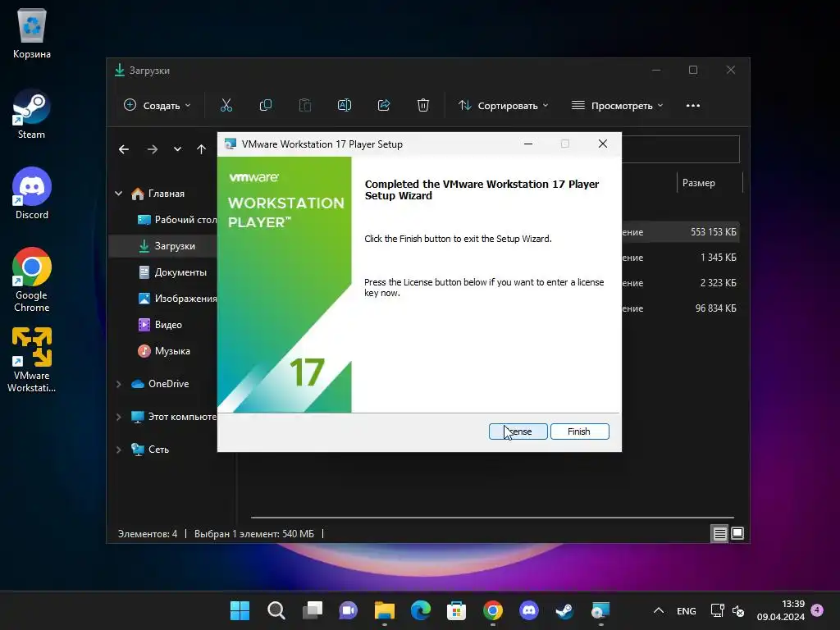Show hidden tray icons chevron
Screen dimensions: 840x630
(659, 610)
